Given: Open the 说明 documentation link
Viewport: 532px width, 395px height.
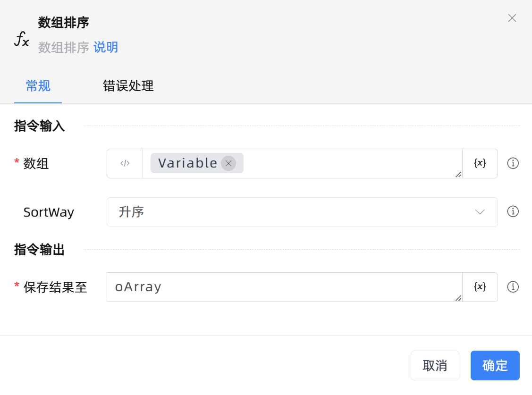Looking at the screenshot, I should pos(106,48).
